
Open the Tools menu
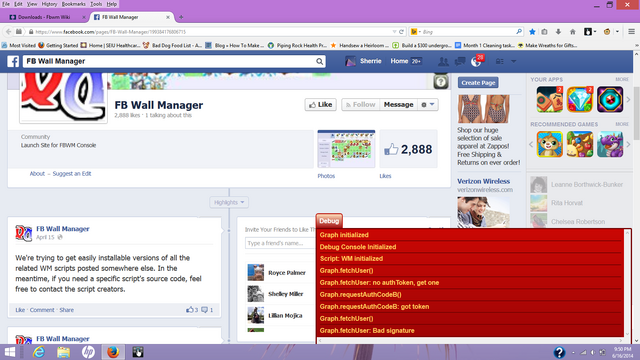(96, 4)
